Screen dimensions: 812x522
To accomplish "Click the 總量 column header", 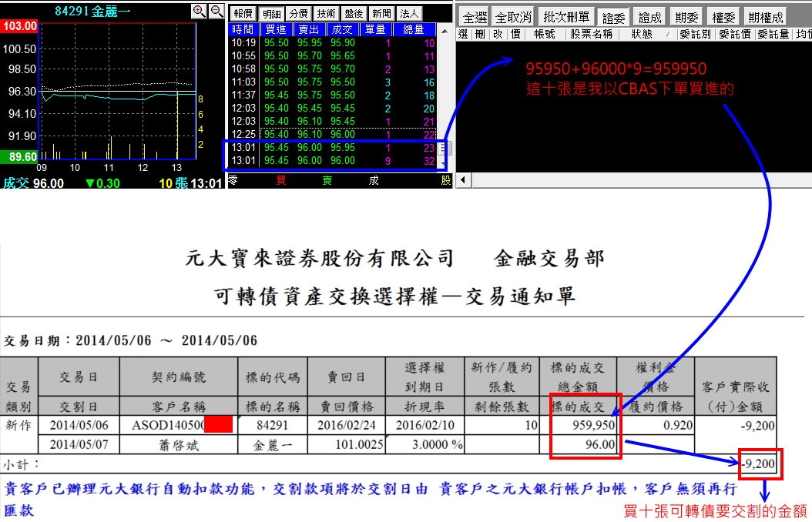I will pos(413,29).
